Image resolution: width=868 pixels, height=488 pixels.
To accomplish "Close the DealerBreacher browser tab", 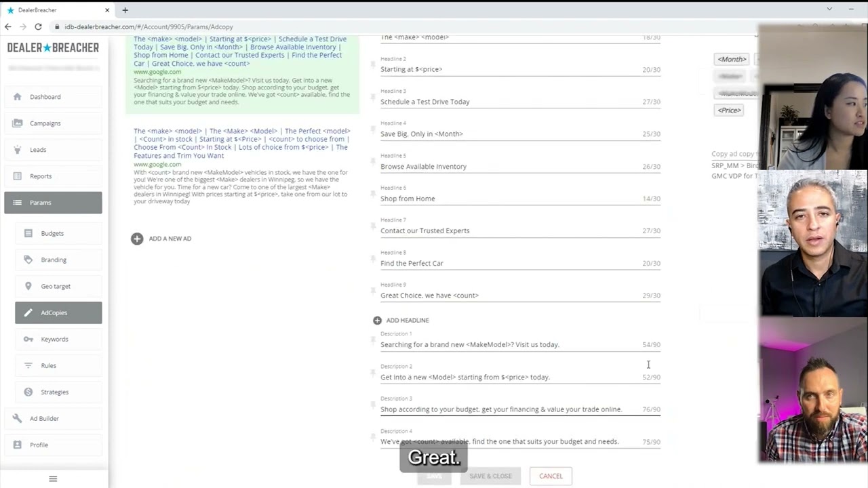I will tap(107, 10).
